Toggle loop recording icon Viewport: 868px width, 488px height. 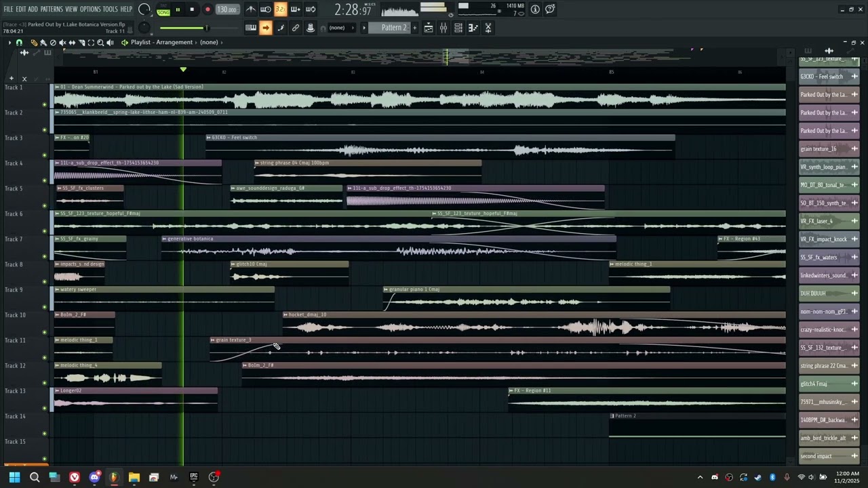(x=311, y=9)
